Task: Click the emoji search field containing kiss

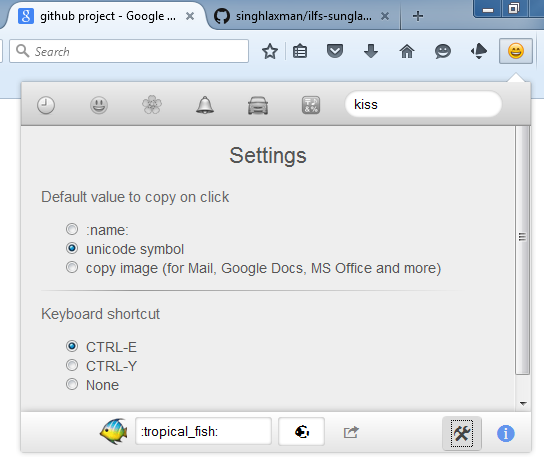Action: pos(423,104)
